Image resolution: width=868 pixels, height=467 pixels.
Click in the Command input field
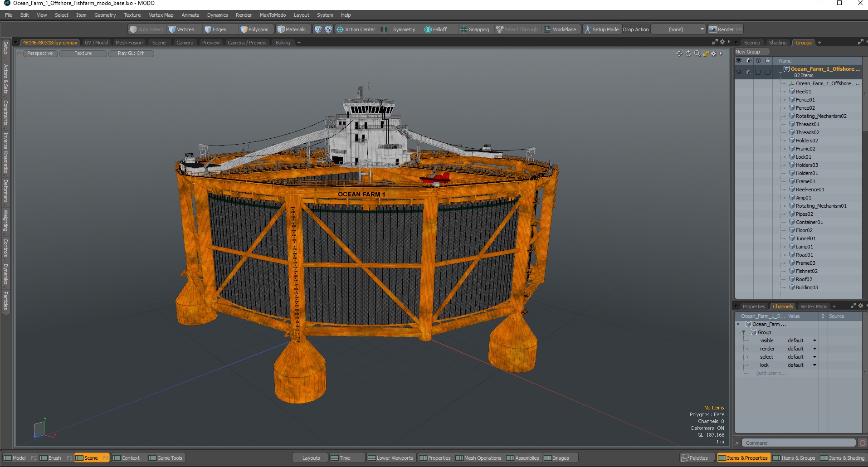pos(798,443)
